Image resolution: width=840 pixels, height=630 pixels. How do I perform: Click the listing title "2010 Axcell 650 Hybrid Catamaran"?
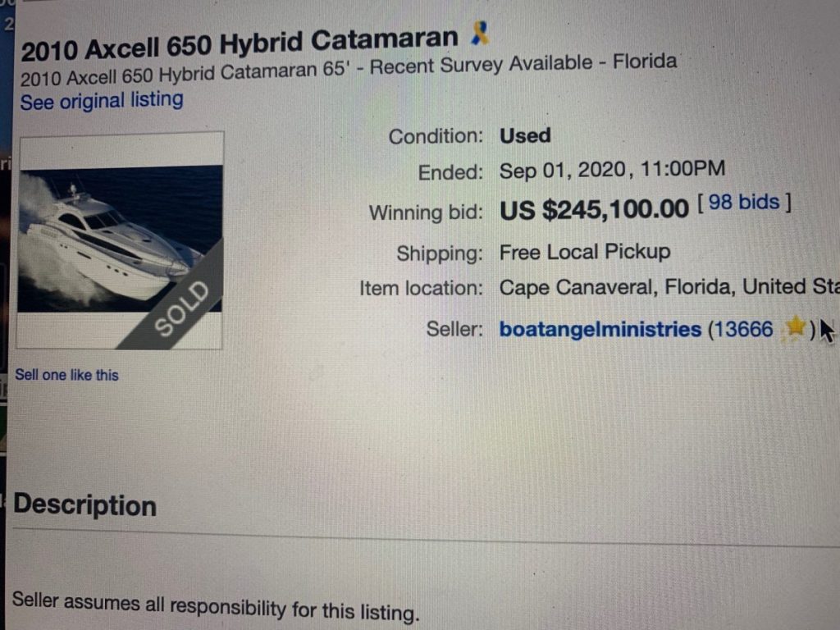point(239,43)
